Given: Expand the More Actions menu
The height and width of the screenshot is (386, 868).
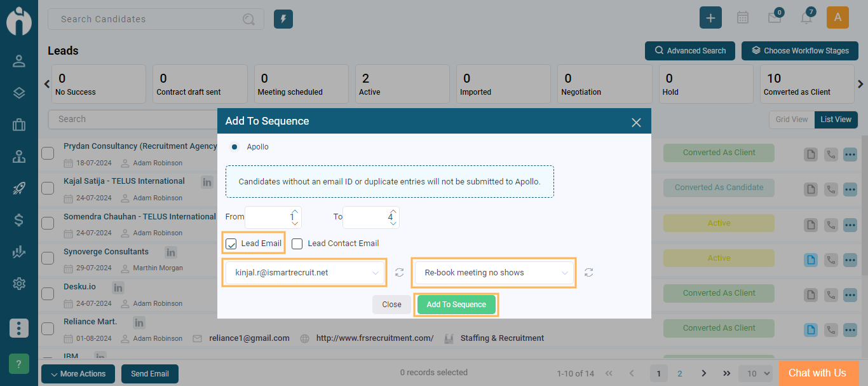Looking at the screenshot, I should tap(78, 374).
